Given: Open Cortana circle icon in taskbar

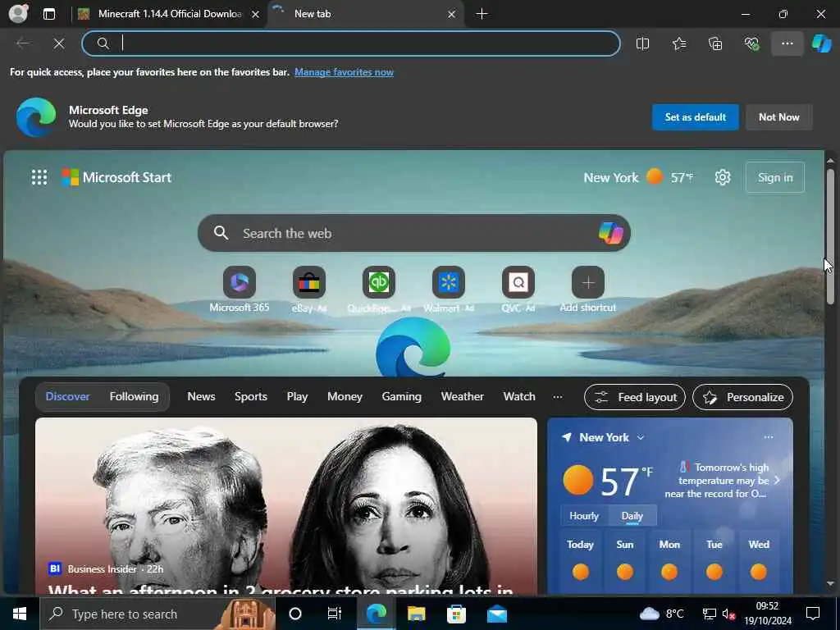Looking at the screenshot, I should tap(295, 614).
